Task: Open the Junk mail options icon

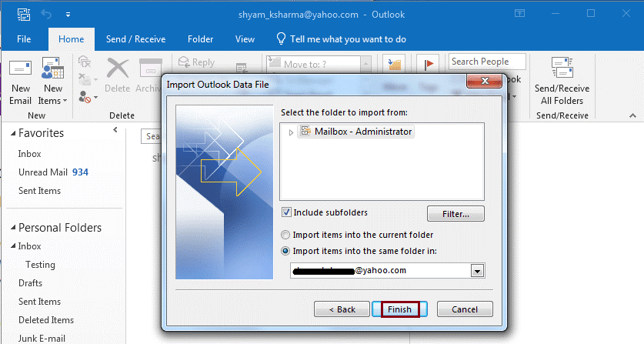Action: tap(85, 98)
